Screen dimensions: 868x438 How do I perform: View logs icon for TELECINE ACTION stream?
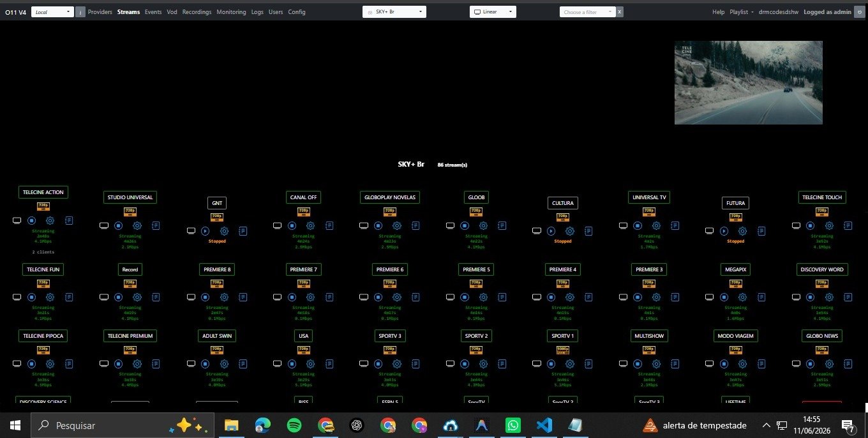(x=69, y=220)
